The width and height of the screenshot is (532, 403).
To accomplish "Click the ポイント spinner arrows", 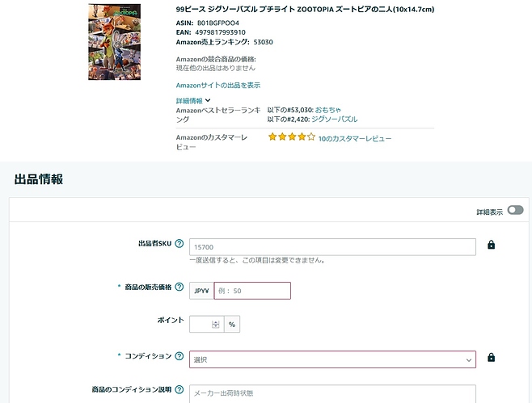I will 215,325.
